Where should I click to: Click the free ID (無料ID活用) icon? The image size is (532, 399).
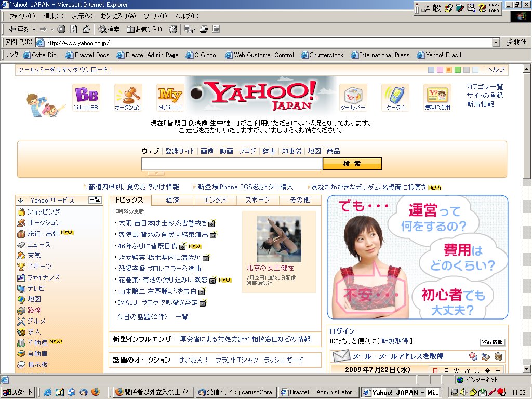(x=437, y=98)
